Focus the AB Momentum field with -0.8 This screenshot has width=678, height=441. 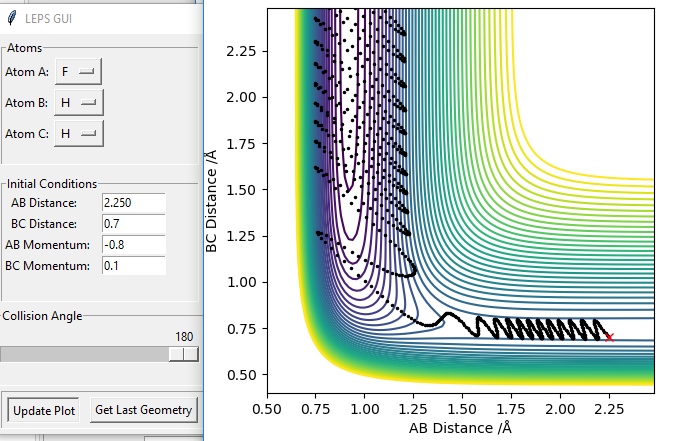(x=134, y=245)
